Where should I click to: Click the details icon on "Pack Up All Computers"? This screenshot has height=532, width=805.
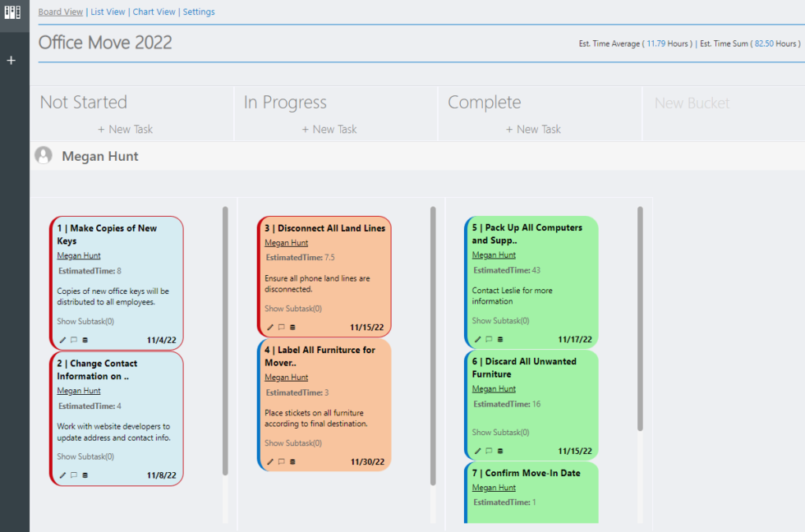point(499,338)
